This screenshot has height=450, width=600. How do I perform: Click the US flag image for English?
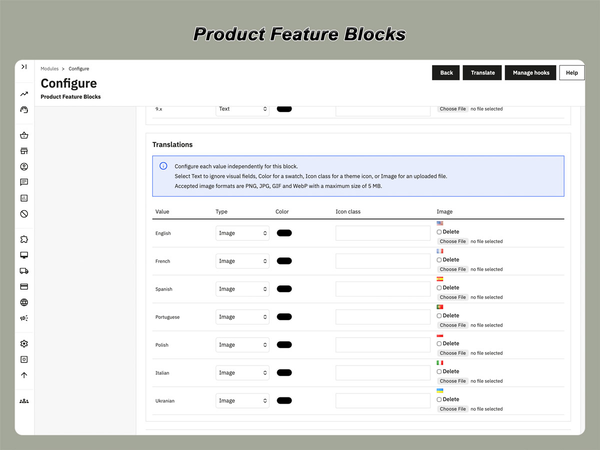(x=440, y=223)
